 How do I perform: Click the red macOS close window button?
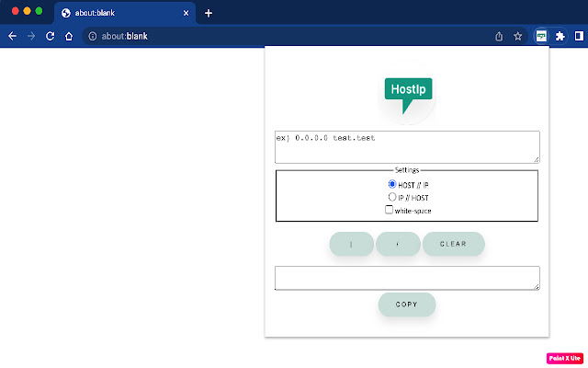click(x=16, y=11)
